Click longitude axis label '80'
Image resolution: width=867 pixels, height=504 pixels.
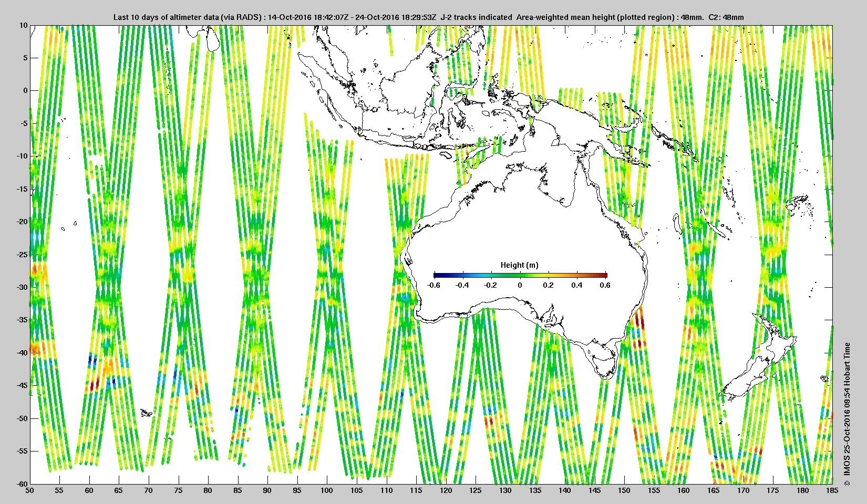[x=208, y=490]
